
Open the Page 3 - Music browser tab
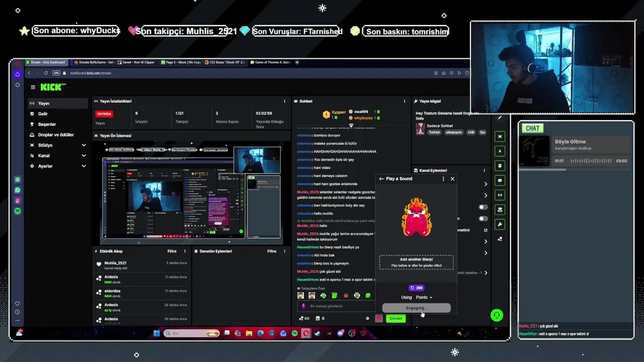tap(181, 62)
